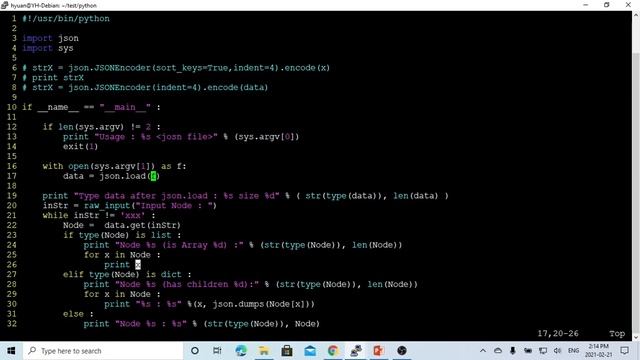Viewport: 640px width, 360px height.
Task: Show hidden system tray icons
Action: (483, 351)
